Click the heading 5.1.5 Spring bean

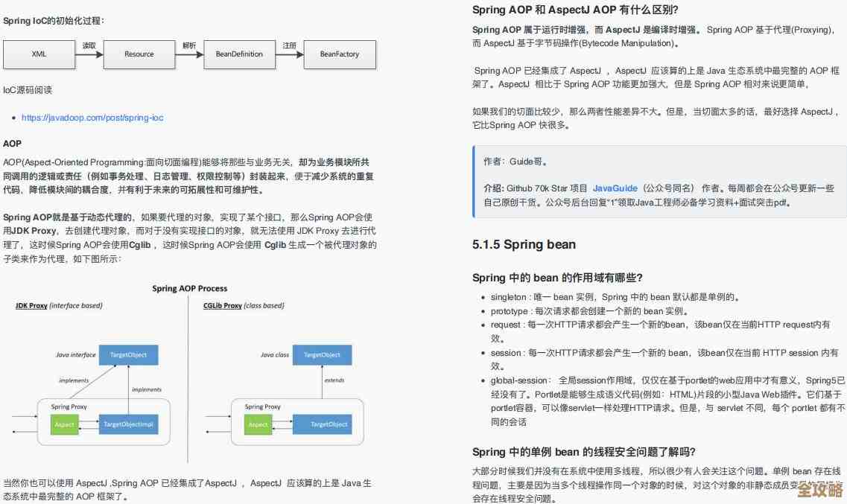[x=524, y=244]
